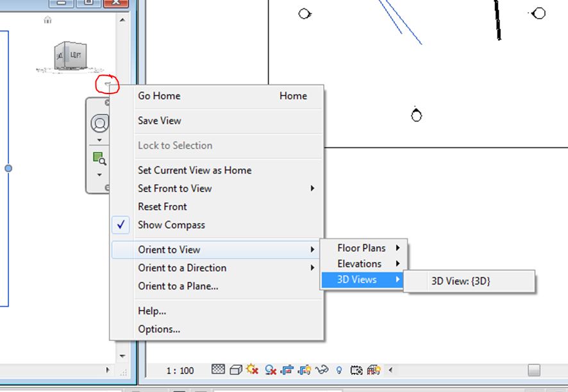Click Reveal Hidden Elements lightbulb icon

pyautogui.click(x=339, y=370)
